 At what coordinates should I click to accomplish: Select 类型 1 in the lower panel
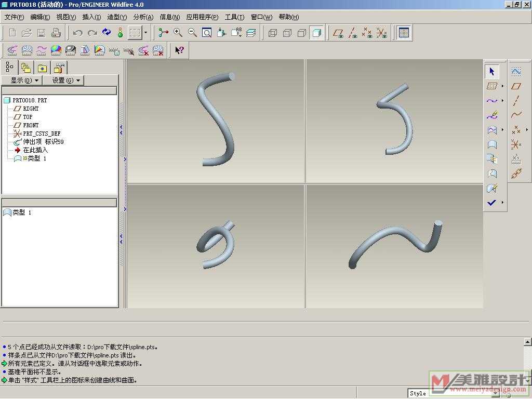(18, 212)
